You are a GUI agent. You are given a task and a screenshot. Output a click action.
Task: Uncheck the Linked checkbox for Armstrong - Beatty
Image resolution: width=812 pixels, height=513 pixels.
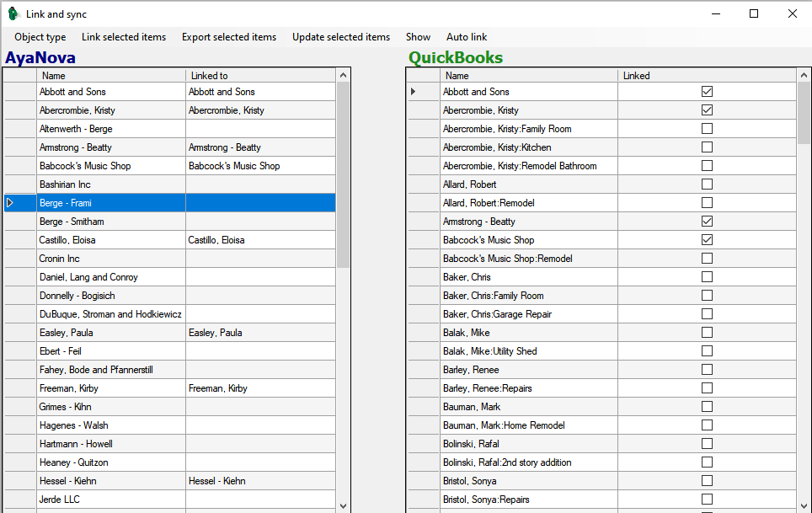(707, 221)
